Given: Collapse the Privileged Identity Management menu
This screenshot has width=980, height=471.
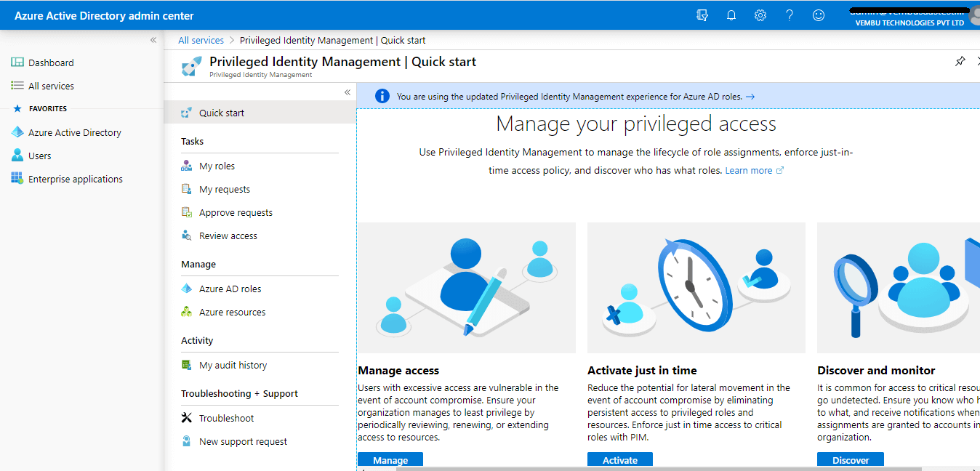Looking at the screenshot, I should click(348, 92).
